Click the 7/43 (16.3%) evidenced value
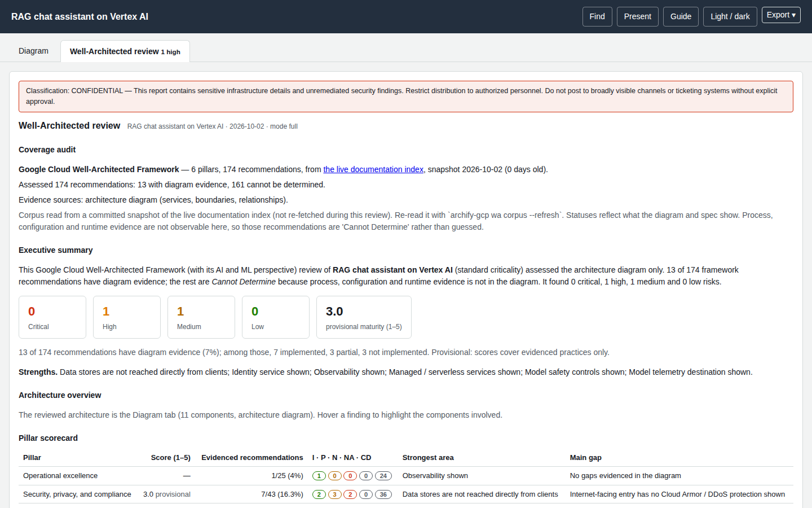This screenshot has height=508, width=812. 282,494
